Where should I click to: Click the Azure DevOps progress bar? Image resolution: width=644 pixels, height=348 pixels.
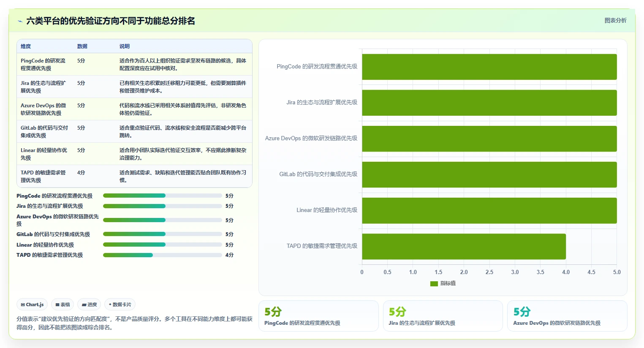click(163, 220)
